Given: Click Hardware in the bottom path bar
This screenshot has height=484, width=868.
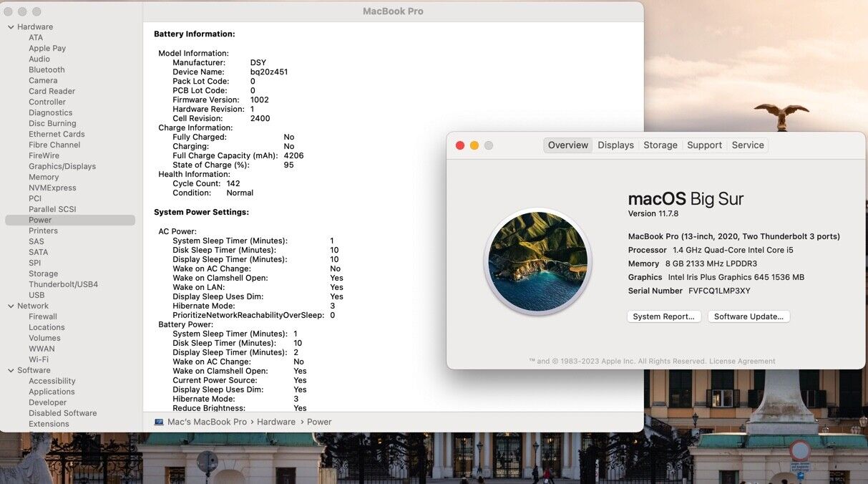Looking at the screenshot, I should point(276,422).
